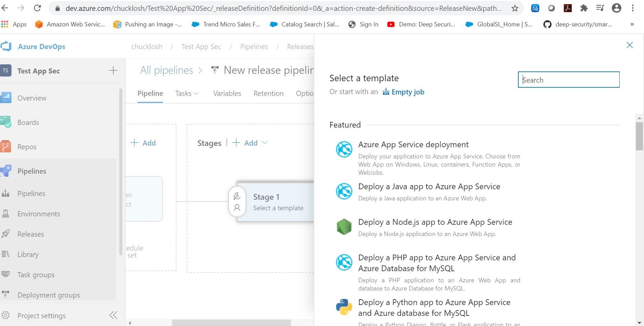
Task: Reload the page in the browser
Action: click(37, 8)
